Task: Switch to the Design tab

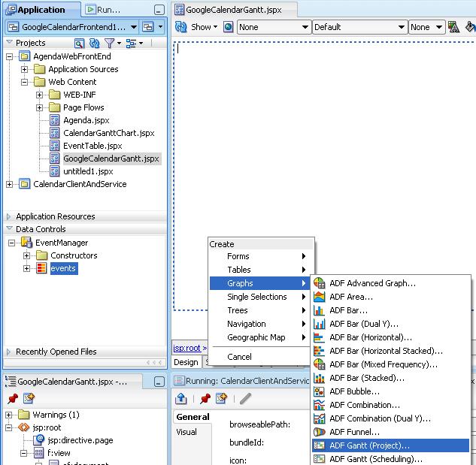Action: tap(186, 362)
